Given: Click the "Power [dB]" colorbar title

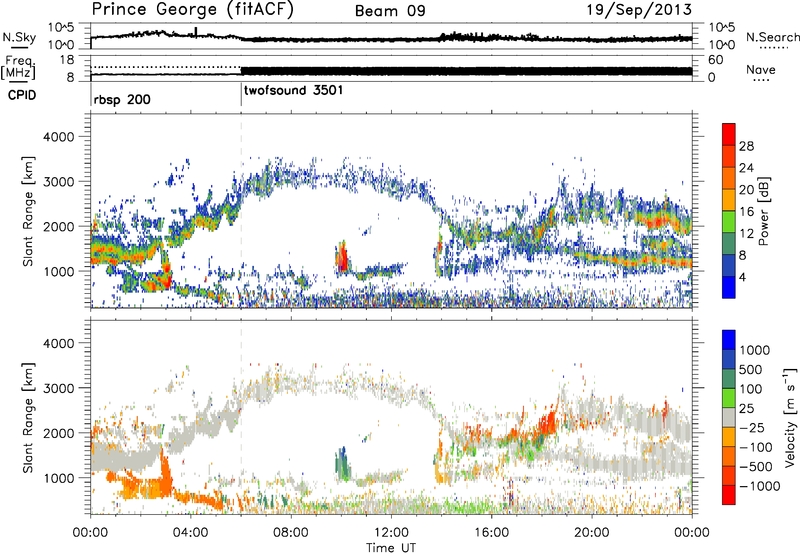Looking at the screenshot, I should tap(764, 211).
